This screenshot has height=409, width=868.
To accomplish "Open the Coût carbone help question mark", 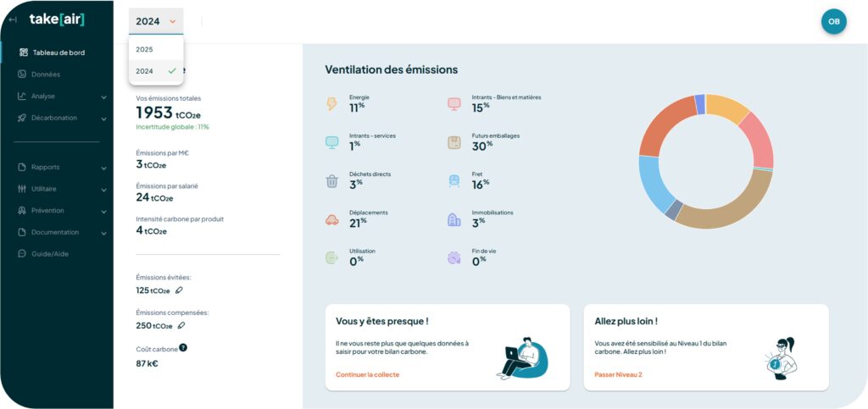I will click(183, 347).
